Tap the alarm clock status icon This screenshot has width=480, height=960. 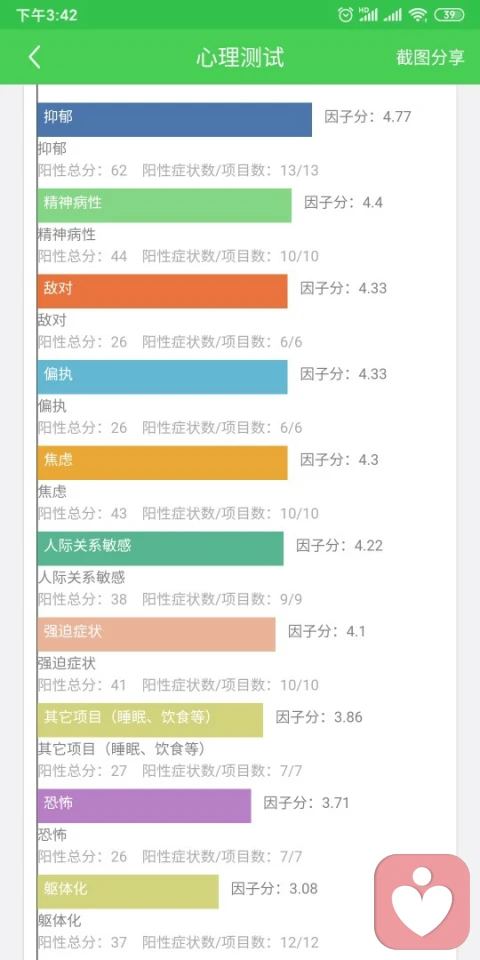point(346,15)
